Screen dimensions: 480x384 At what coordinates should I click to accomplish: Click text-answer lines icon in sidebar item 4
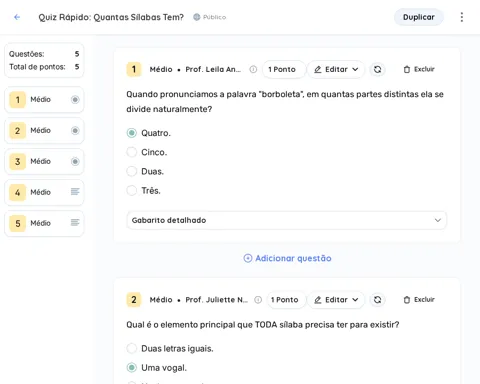(x=75, y=191)
